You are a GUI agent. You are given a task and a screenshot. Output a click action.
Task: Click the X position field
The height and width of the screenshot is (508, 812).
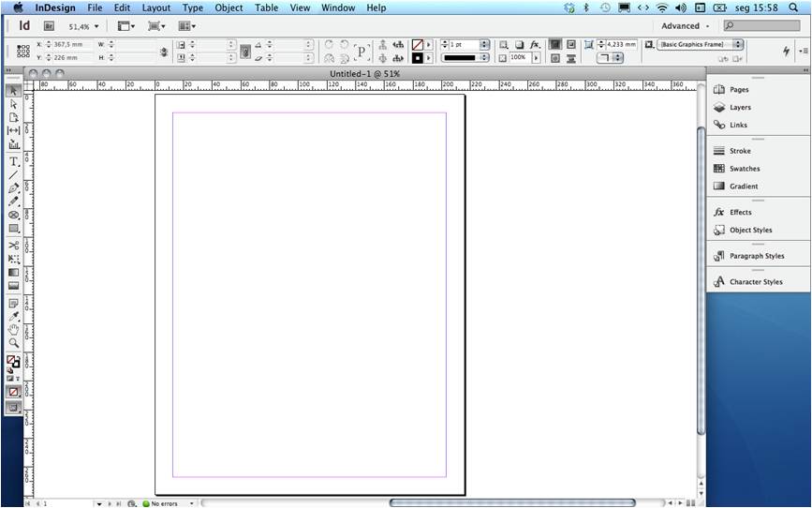click(72, 45)
